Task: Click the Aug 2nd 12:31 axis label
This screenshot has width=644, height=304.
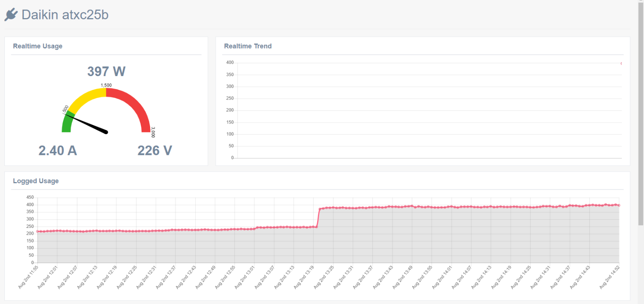Action: coord(146,277)
